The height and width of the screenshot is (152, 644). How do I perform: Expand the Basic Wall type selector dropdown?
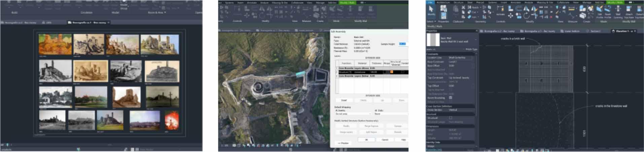[475, 40]
